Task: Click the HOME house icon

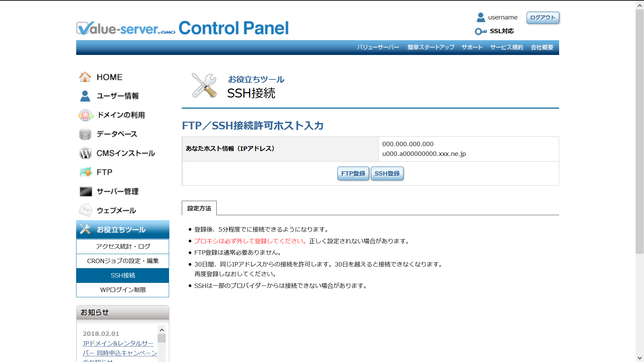Action: (x=85, y=77)
